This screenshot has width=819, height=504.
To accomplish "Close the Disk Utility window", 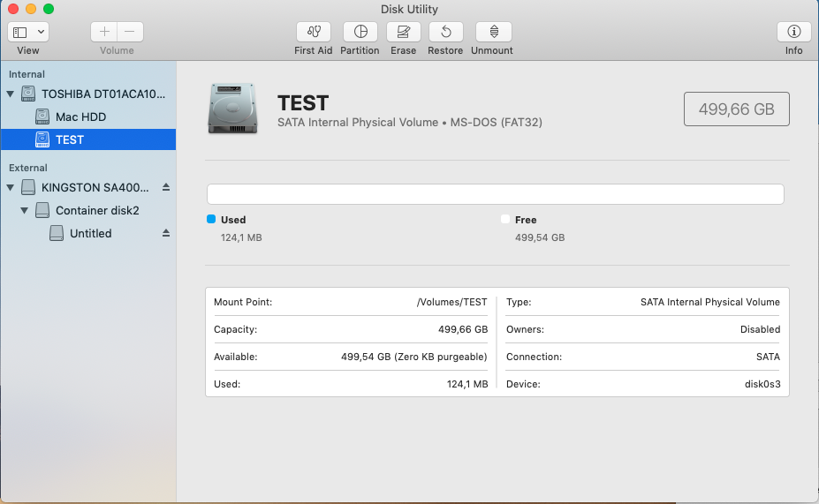I will click(13, 9).
